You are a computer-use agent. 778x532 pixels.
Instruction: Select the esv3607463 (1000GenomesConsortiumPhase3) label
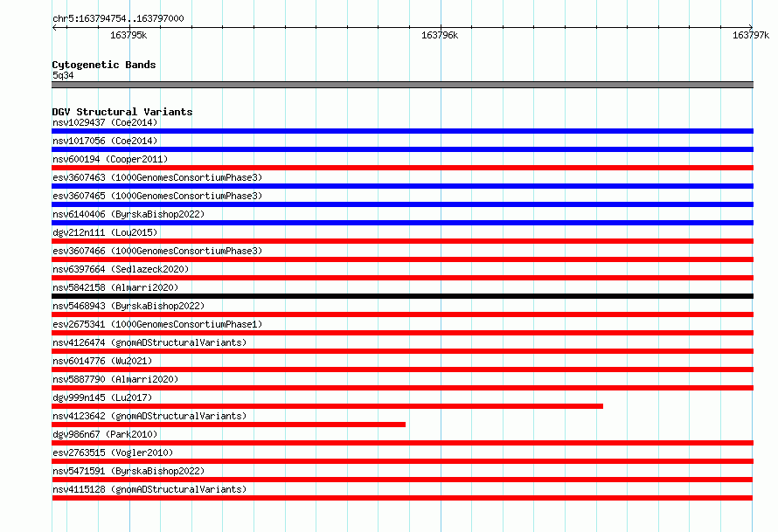tap(157, 177)
